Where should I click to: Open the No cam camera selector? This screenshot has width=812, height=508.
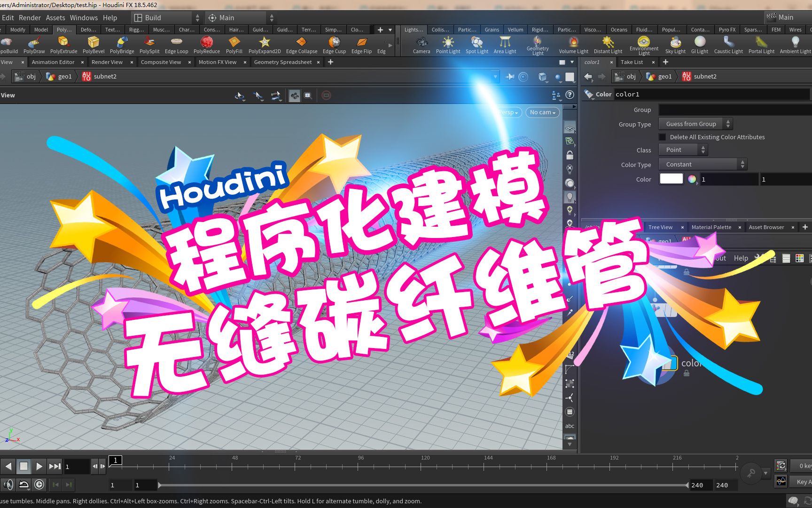(542, 112)
